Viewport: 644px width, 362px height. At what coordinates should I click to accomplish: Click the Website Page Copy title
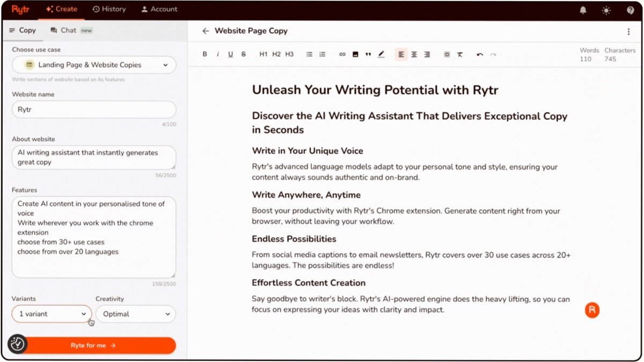point(251,31)
